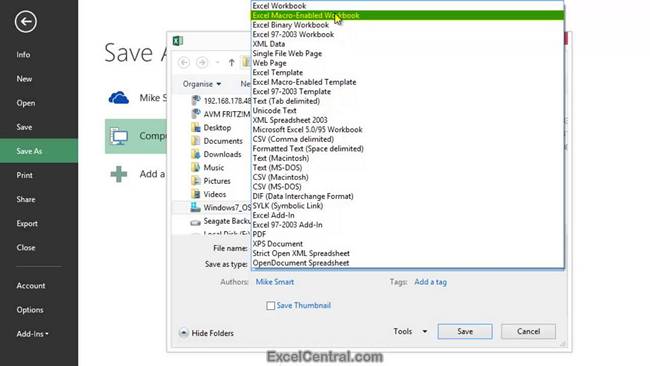Viewport: 650px width, 366px height.
Task: Click the Save button in dialog
Action: click(x=465, y=332)
